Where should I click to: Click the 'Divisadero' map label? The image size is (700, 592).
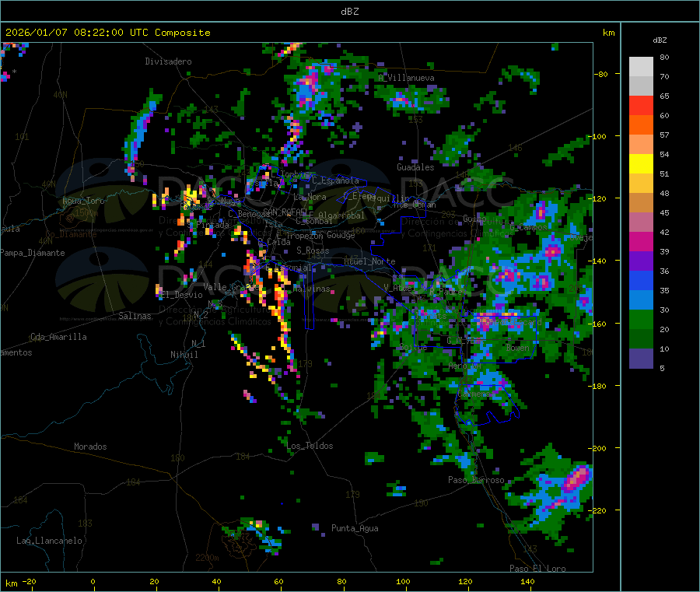[168, 61]
